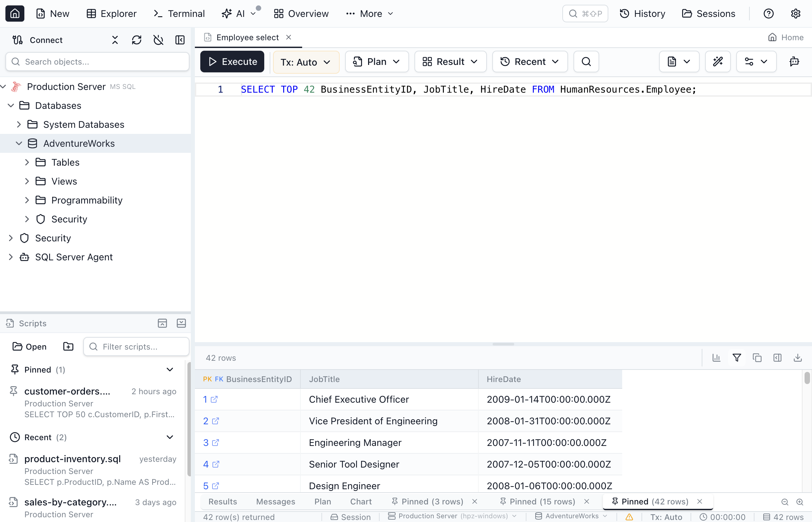Open product-inventory.sql script
The image size is (812, 522).
coord(93,470)
